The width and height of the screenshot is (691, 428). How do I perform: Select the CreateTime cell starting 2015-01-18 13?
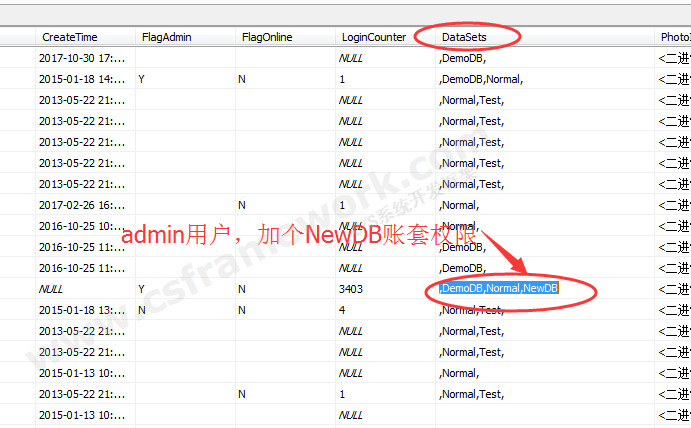click(x=84, y=310)
